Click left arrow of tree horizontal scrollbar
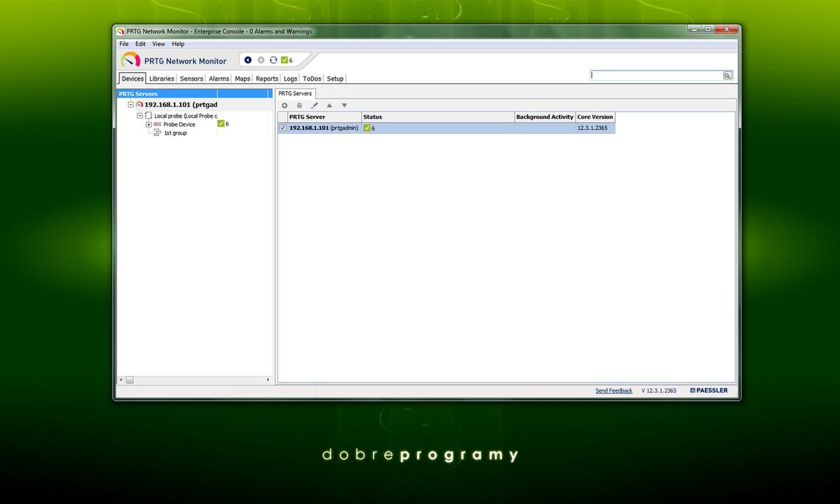This screenshot has height=504, width=840. click(120, 380)
